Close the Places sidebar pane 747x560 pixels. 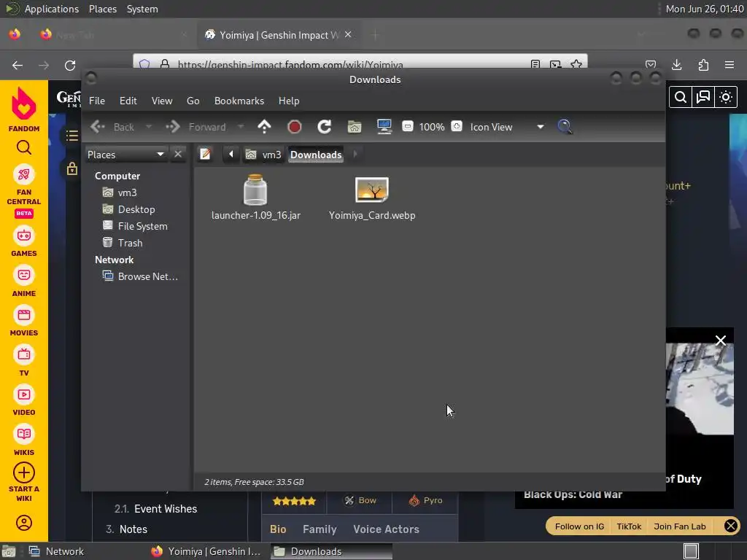point(178,155)
